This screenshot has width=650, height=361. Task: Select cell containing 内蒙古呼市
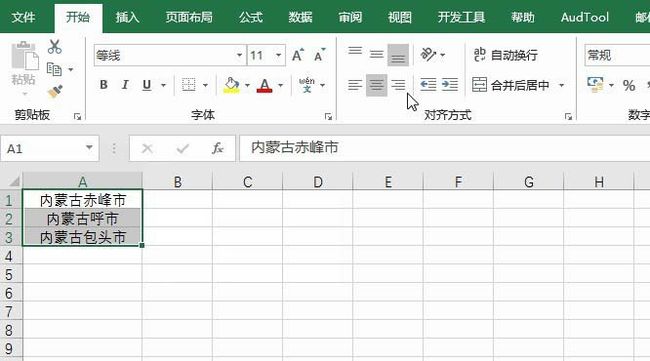82,218
